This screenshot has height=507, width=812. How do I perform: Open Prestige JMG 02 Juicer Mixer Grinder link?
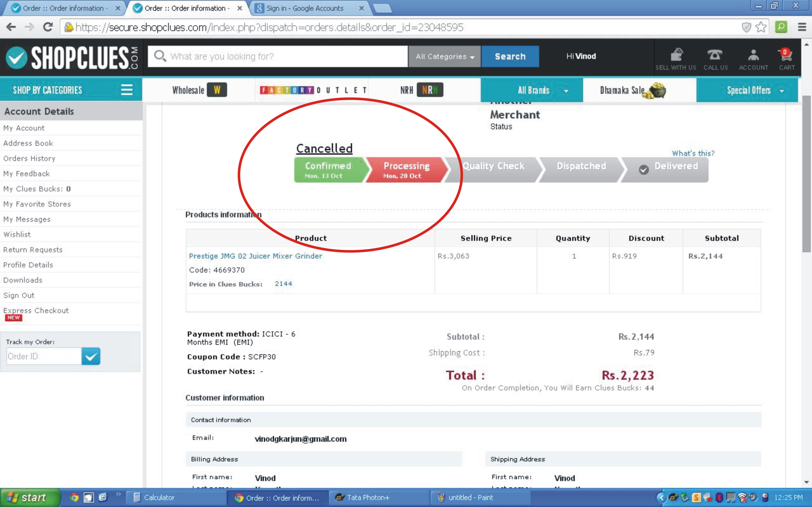click(255, 256)
